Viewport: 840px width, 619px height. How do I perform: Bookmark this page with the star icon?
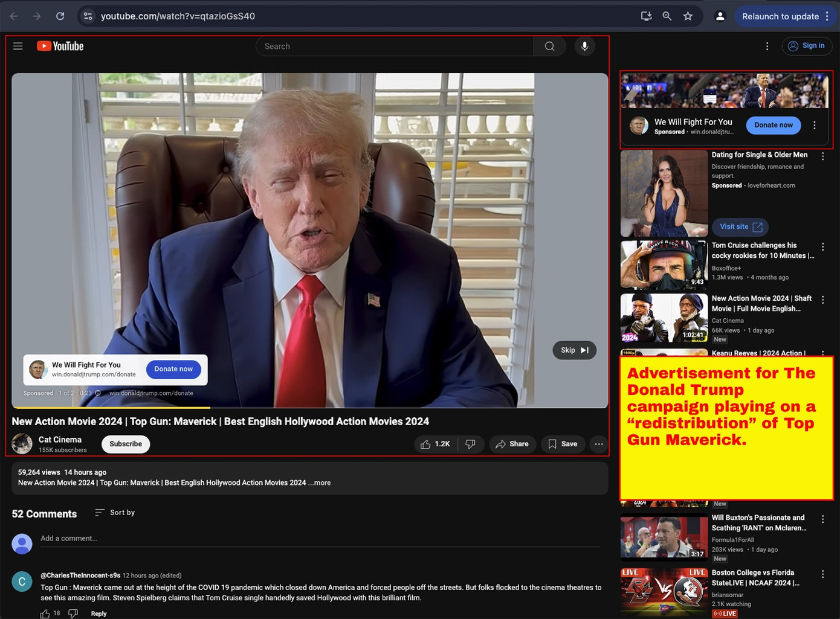click(x=688, y=16)
